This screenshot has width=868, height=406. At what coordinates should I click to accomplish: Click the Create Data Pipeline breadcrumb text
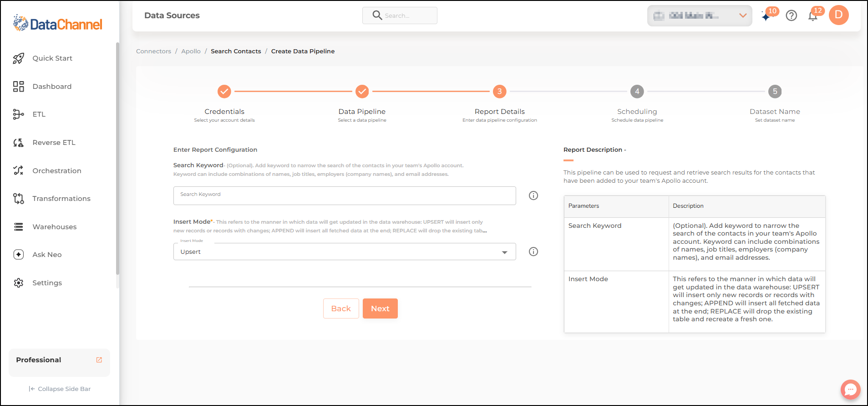[303, 51]
